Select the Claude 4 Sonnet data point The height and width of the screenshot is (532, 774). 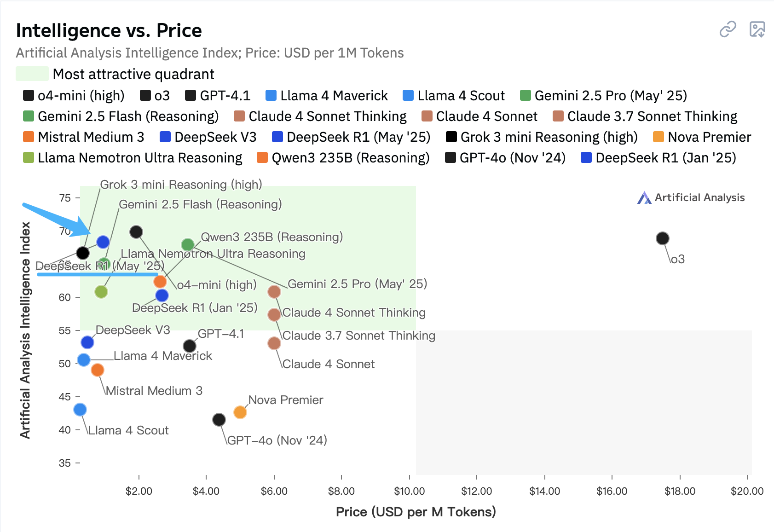[x=274, y=343]
